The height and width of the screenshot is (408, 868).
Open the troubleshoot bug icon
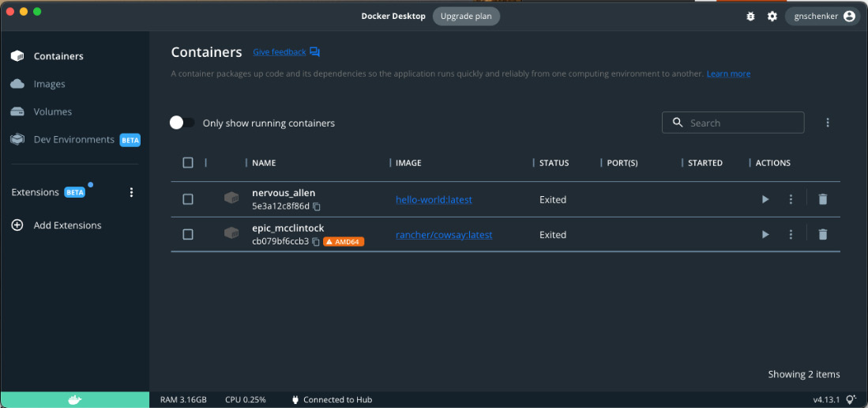(750, 17)
